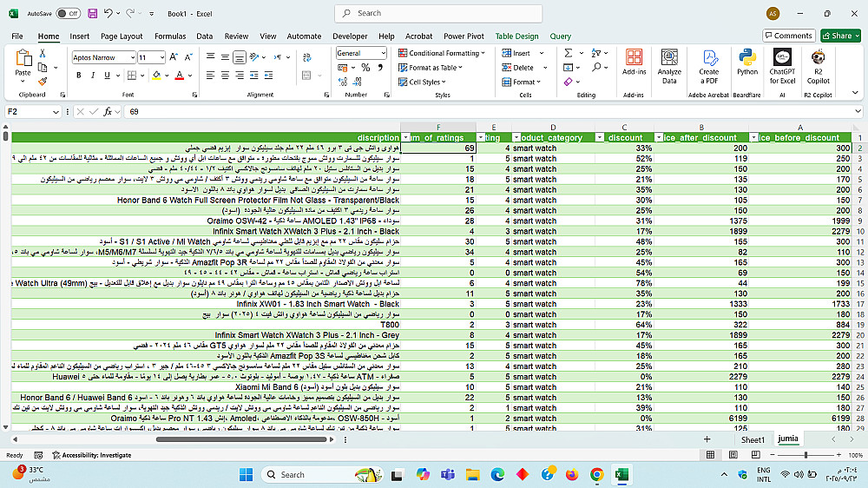Toggle the AutoSave switch
This screenshot has width=868, height=488.
point(68,13)
